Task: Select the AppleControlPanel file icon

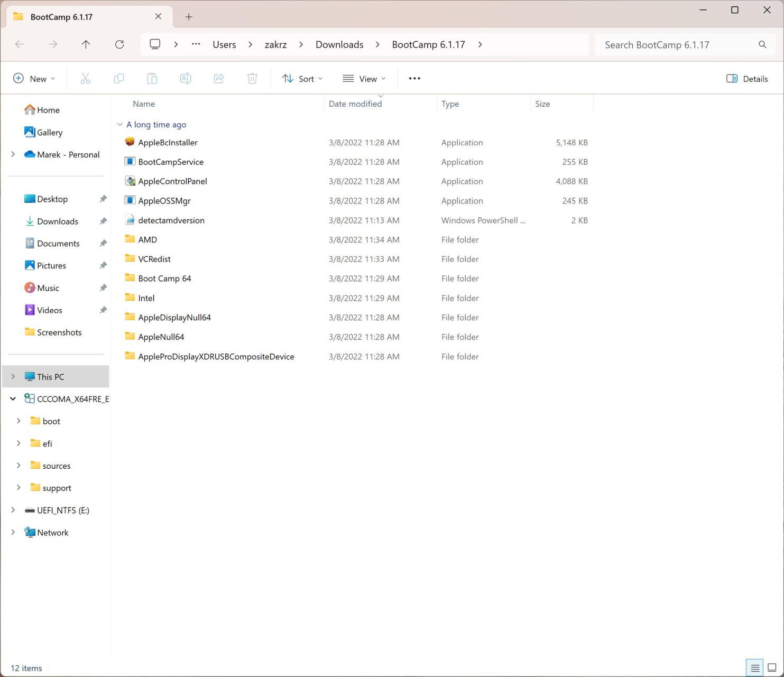Action: pyautogui.click(x=130, y=181)
